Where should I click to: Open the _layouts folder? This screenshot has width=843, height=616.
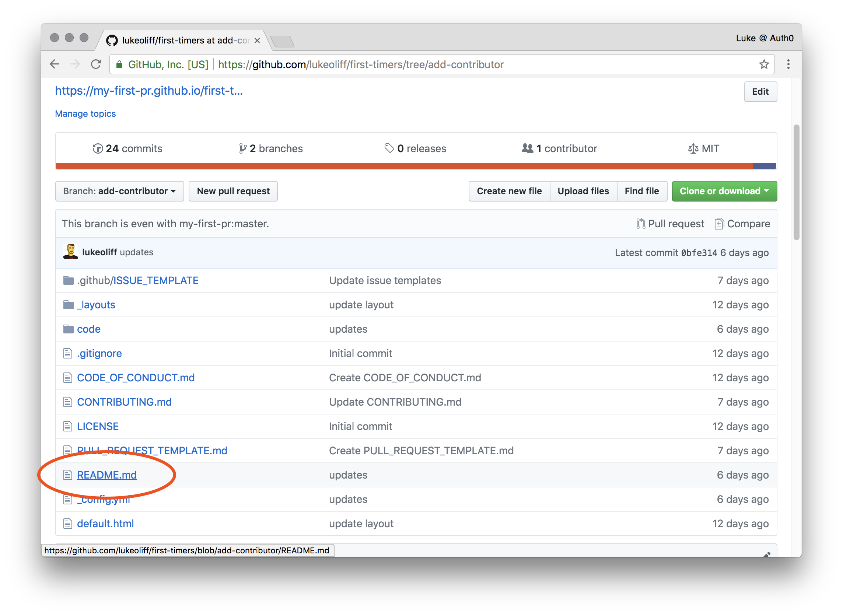point(96,305)
